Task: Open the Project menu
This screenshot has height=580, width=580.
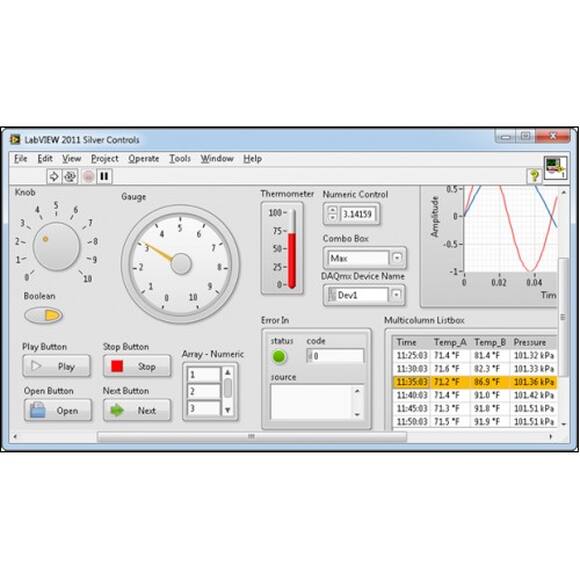Action: pyautogui.click(x=105, y=159)
